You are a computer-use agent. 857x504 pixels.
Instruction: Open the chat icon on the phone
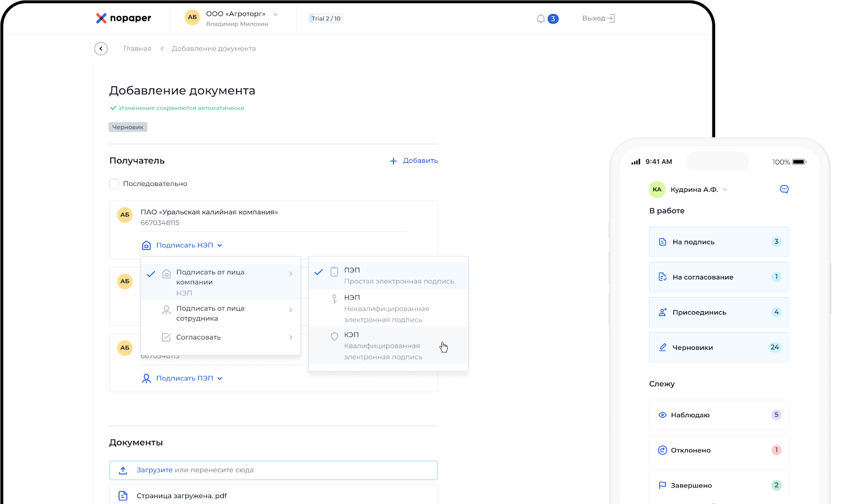click(x=784, y=189)
